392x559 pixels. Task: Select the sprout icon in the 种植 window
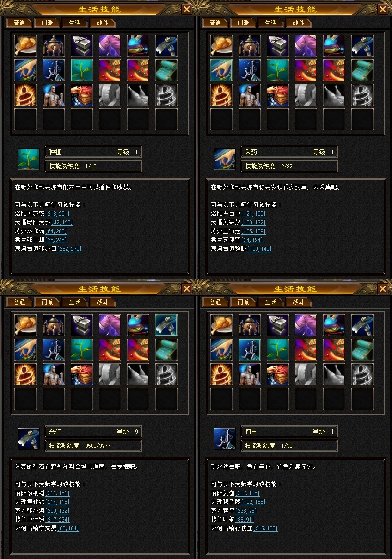point(82,70)
